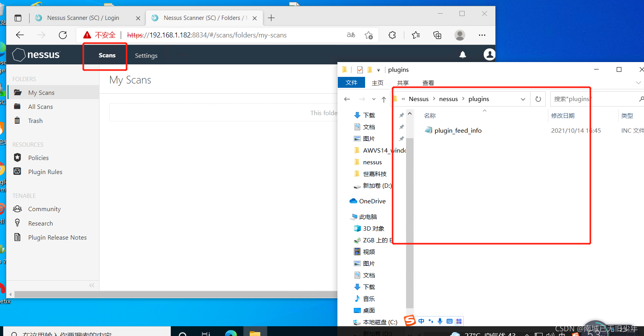644x336 pixels.
Task: Open Community link in Tenable section
Action: [44, 209]
